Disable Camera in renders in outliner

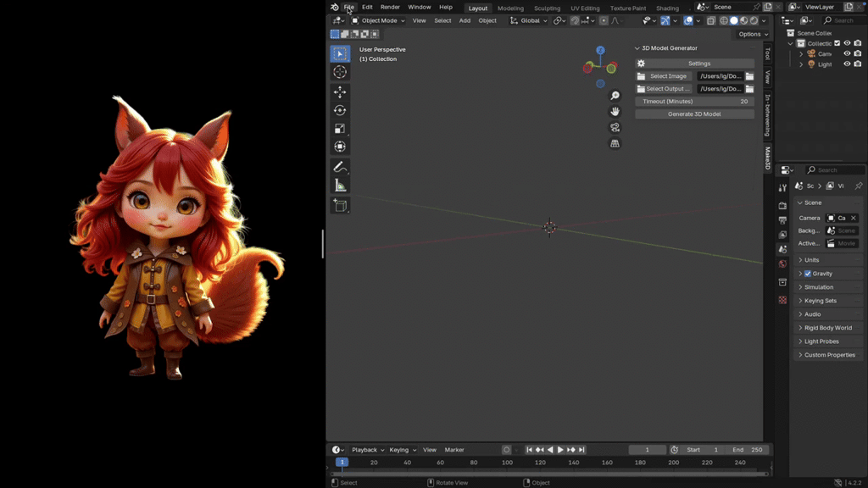[x=858, y=53]
